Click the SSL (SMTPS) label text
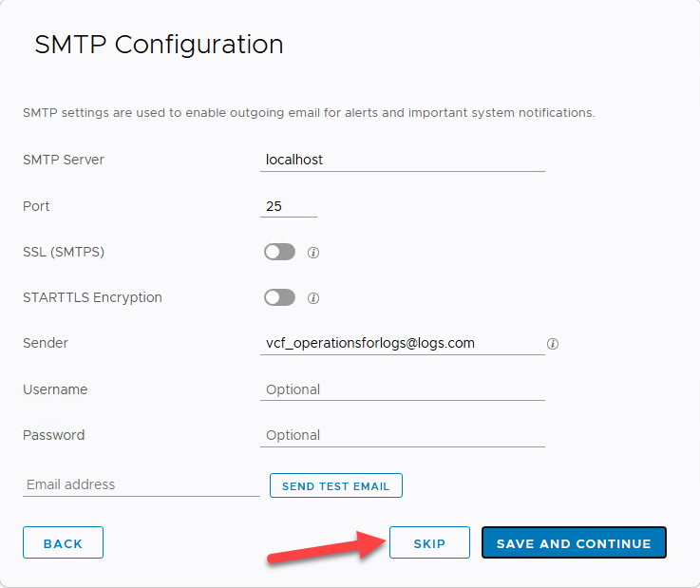The image size is (700, 588). 64,252
